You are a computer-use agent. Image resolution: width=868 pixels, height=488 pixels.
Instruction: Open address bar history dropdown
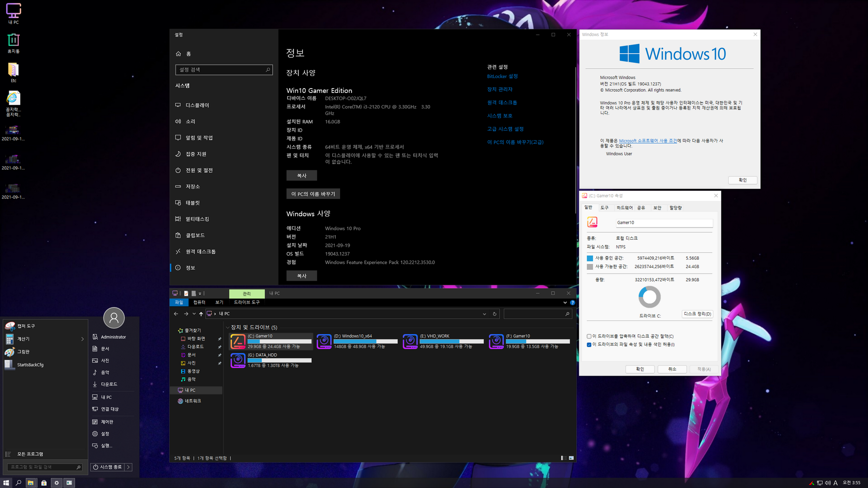[484, 314]
